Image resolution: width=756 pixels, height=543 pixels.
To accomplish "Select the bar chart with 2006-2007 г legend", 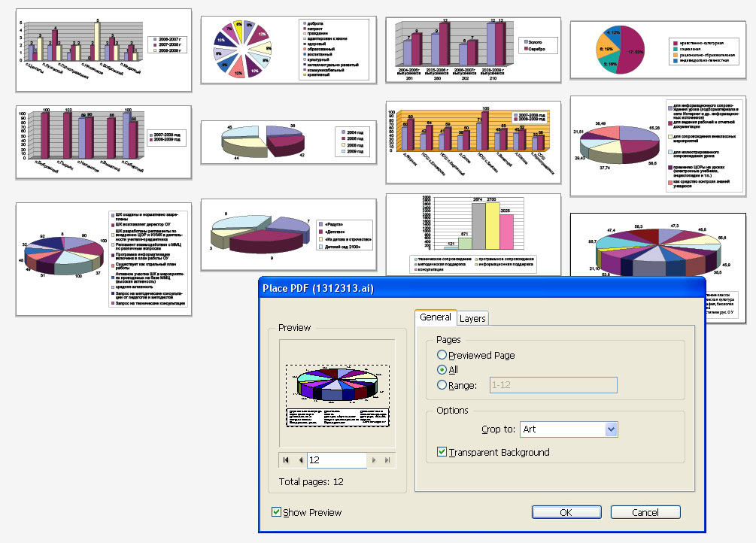I will click(104, 50).
